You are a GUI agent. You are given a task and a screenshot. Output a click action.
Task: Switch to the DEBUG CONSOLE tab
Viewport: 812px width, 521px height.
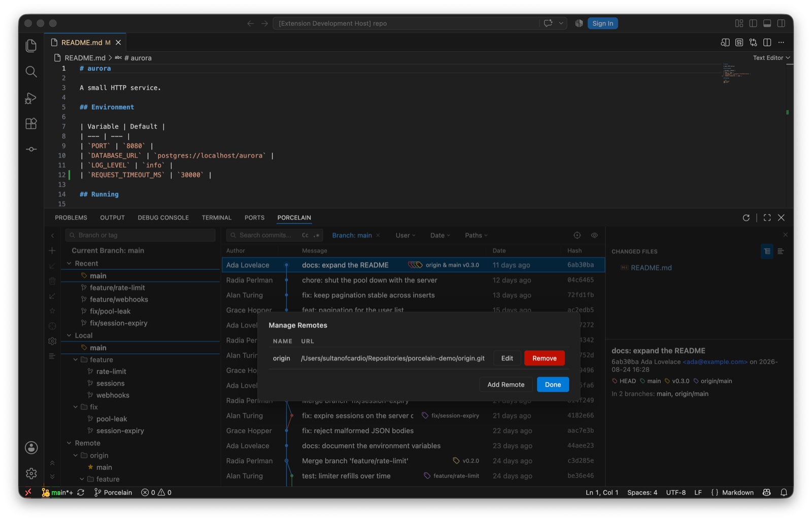tap(163, 218)
